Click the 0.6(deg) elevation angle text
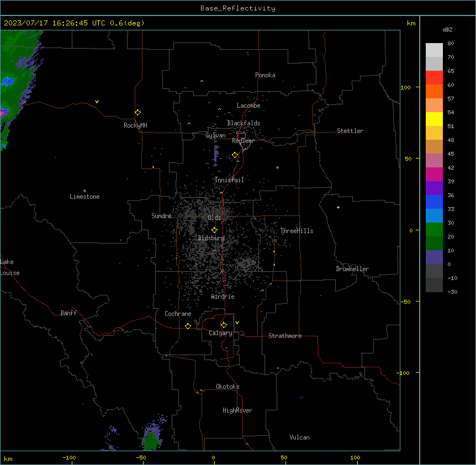This screenshot has height=465, width=476. point(127,23)
